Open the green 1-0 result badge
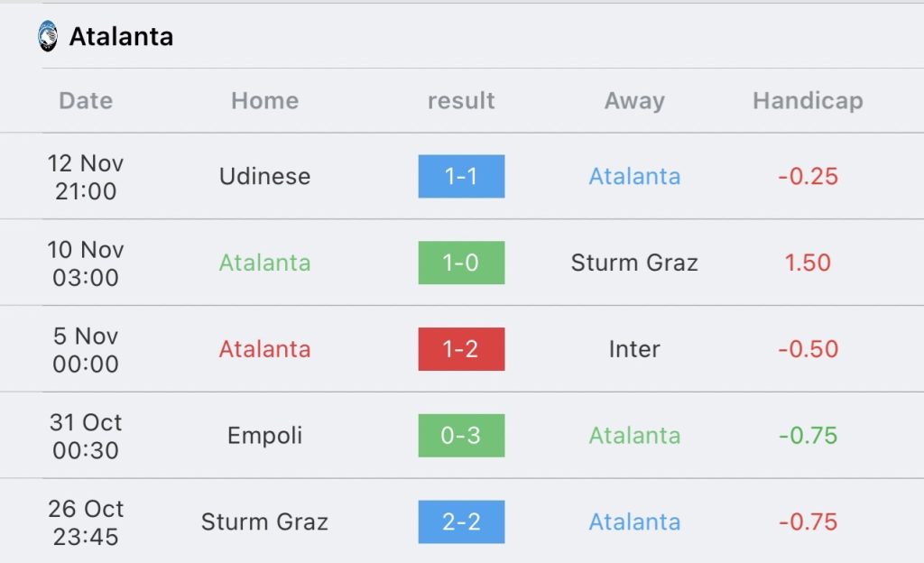The width and height of the screenshot is (924, 563). [x=461, y=263]
